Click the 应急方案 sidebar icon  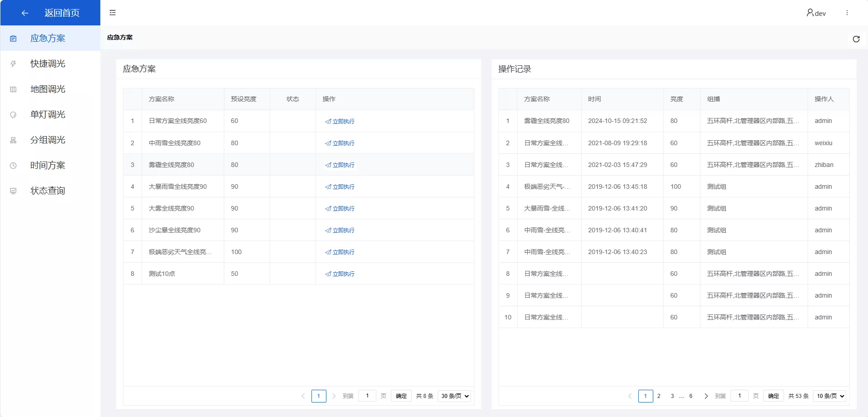(x=13, y=39)
